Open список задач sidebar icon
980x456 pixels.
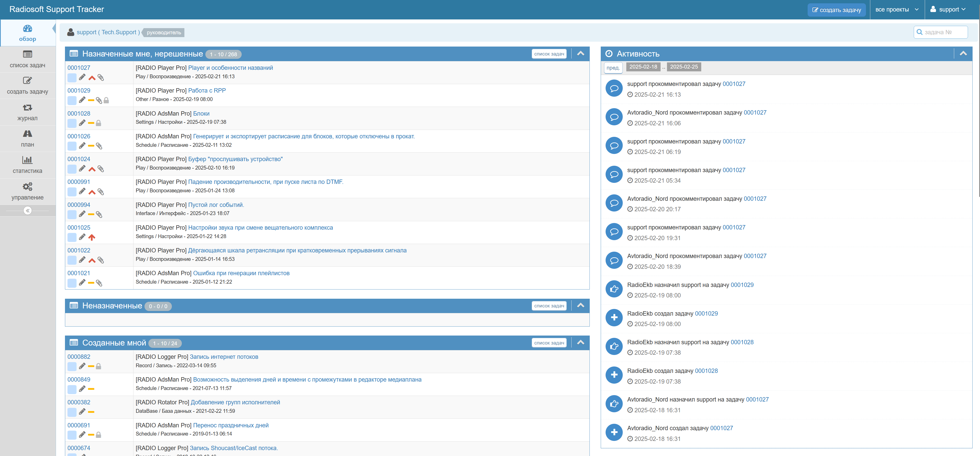point(27,54)
